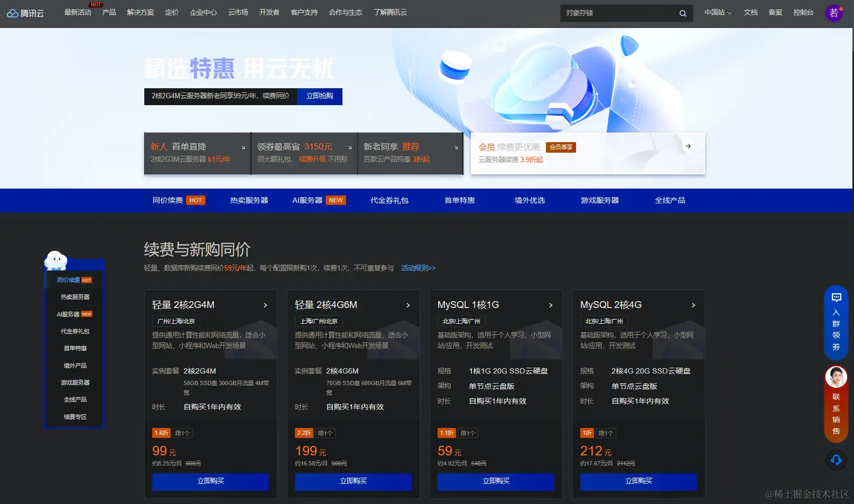Select the 代金券礼包 tab in blue bar
Viewport: 854px width, 504px height.
pyautogui.click(x=389, y=201)
